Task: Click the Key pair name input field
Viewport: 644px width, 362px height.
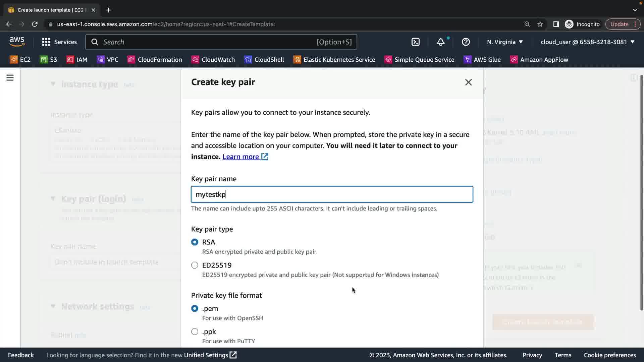Action: click(332, 194)
